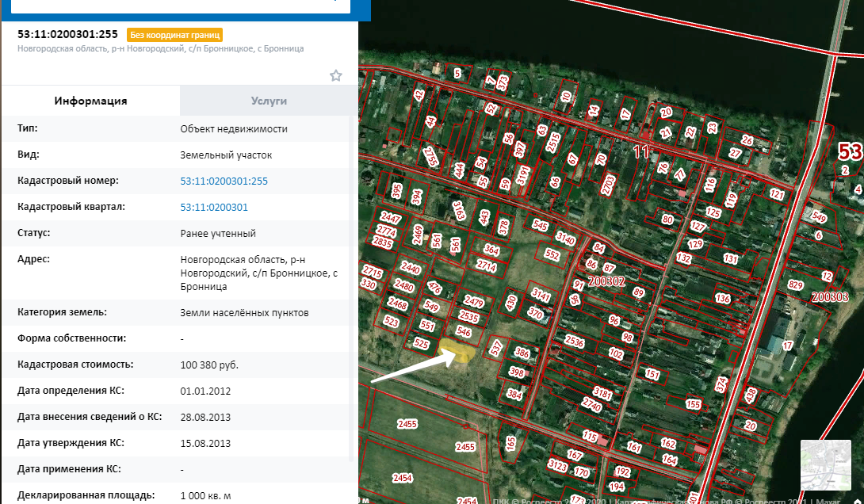The height and width of the screenshot is (504, 864).
Task: Select parcel 398 on the map
Action: (516, 373)
